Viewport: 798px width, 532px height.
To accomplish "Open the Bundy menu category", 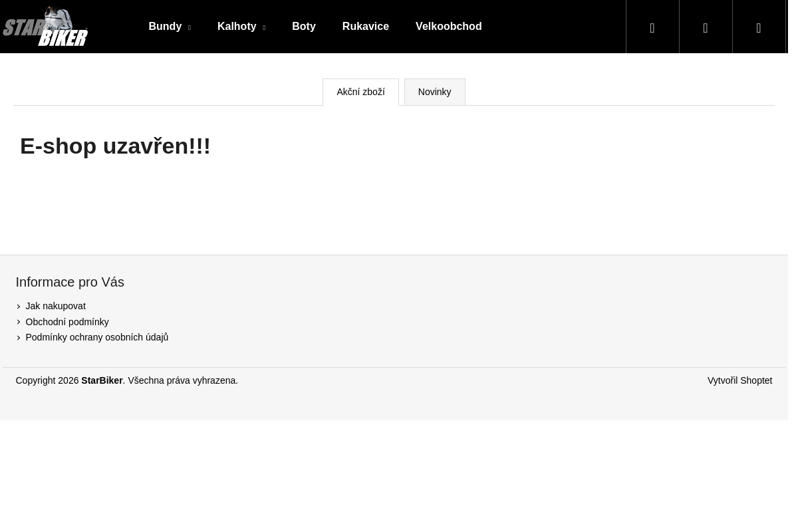I will 165,27.
